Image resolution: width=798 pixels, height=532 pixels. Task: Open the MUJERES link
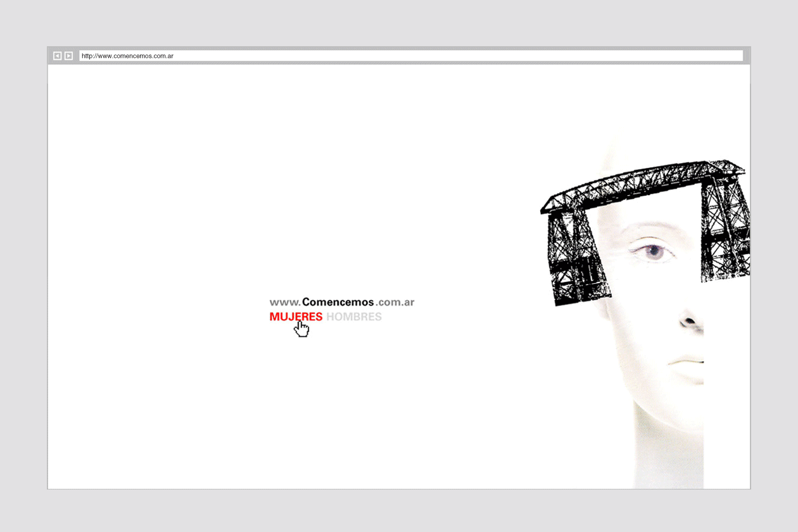296,317
